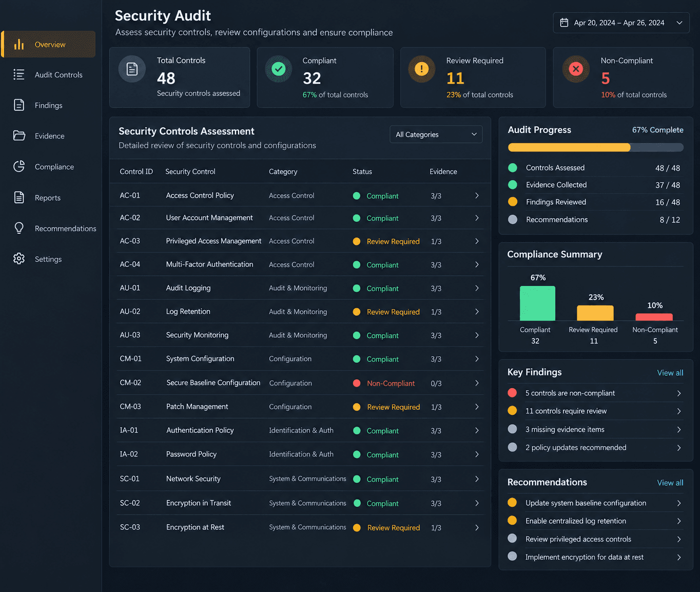
Task: Click View all in Key Findings
Action: point(670,373)
